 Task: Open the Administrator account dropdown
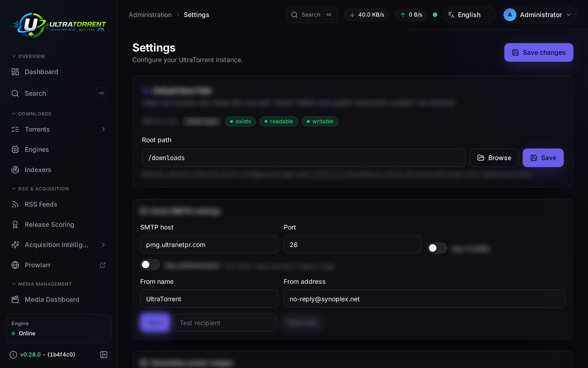pos(539,14)
